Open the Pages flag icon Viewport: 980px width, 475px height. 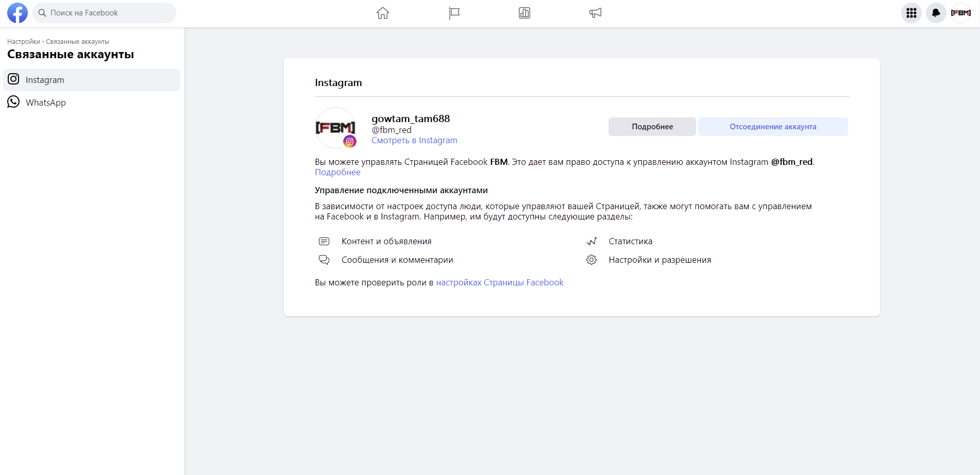pos(454,13)
